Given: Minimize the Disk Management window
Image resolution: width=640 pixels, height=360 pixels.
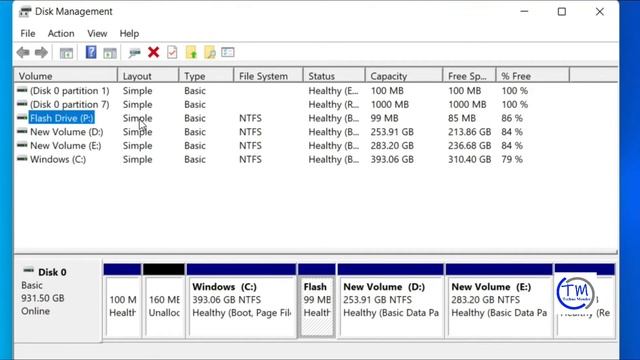Looking at the screenshot, I should [524, 11].
